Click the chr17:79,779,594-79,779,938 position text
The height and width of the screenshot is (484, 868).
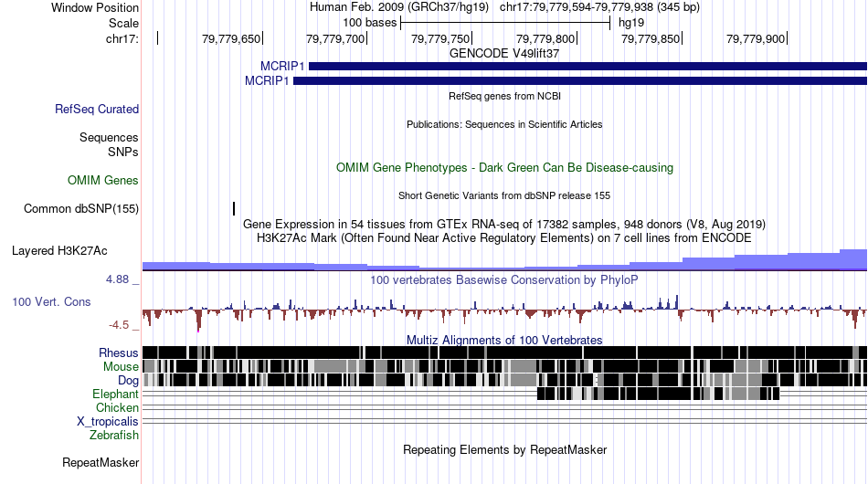coord(599,7)
